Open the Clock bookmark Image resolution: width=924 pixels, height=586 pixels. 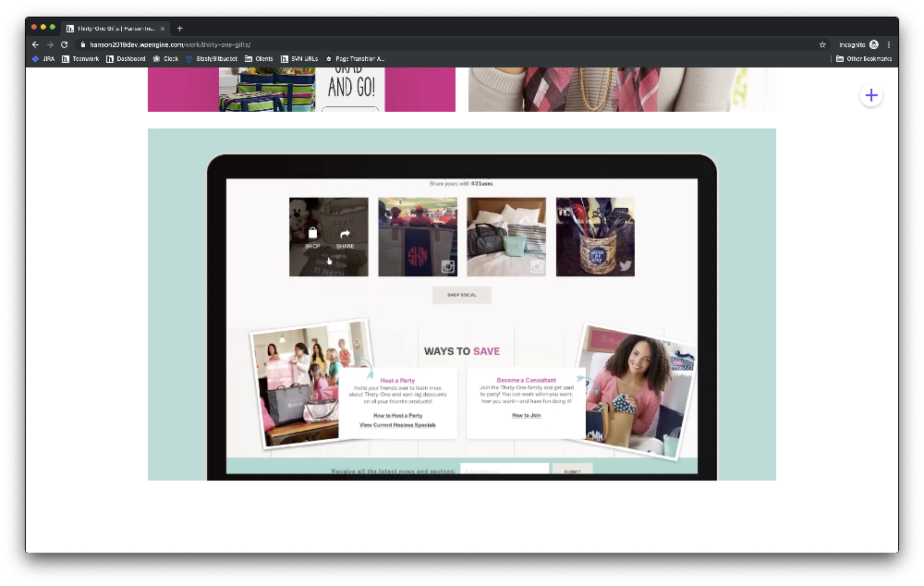pyautogui.click(x=165, y=59)
